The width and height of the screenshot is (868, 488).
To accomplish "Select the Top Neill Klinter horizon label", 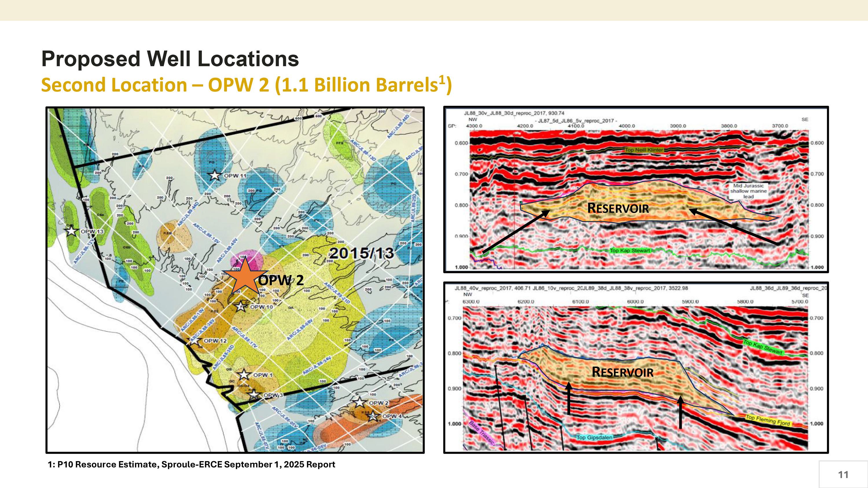I will click(x=644, y=150).
